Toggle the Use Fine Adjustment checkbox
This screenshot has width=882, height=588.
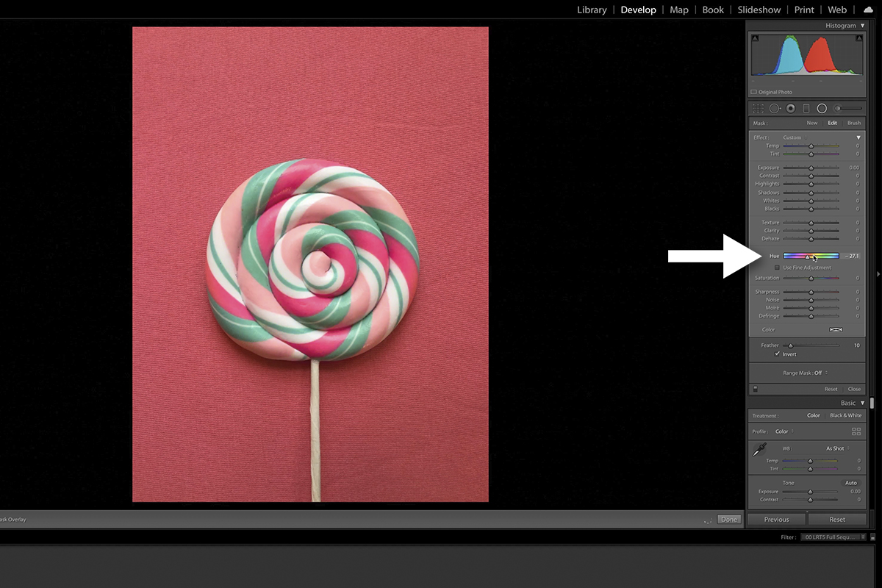tap(777, 268)
